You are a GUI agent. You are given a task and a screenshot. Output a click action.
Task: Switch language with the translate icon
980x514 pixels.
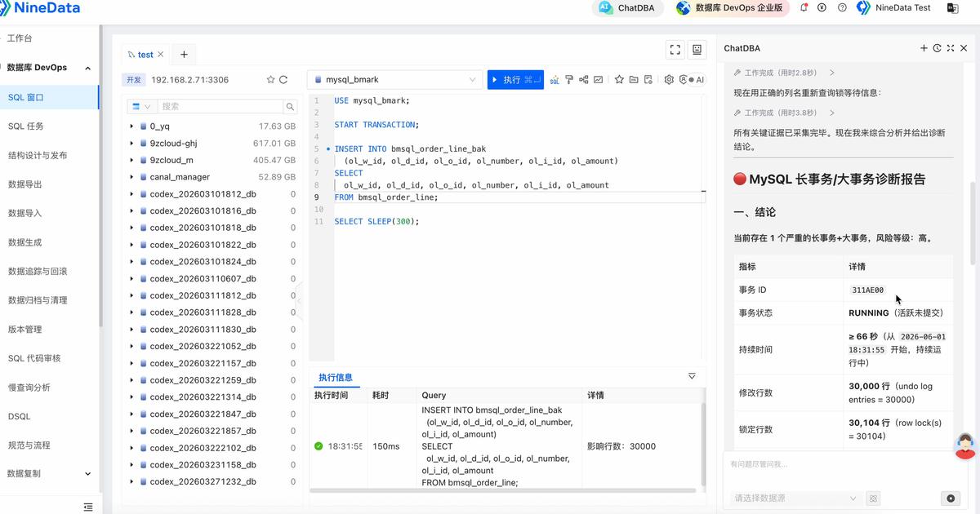(951, 7)
